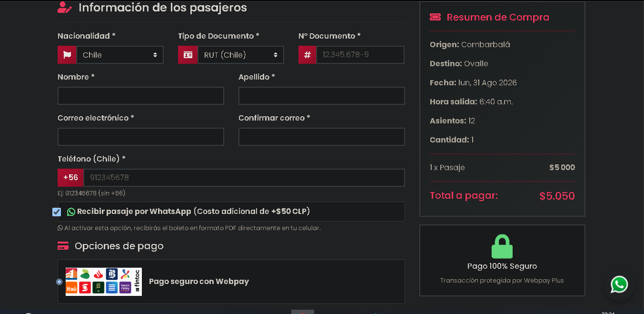Focus the Confirmar correo input field
The width and height of the screenshot is (644, 314).
coord(322,137)
